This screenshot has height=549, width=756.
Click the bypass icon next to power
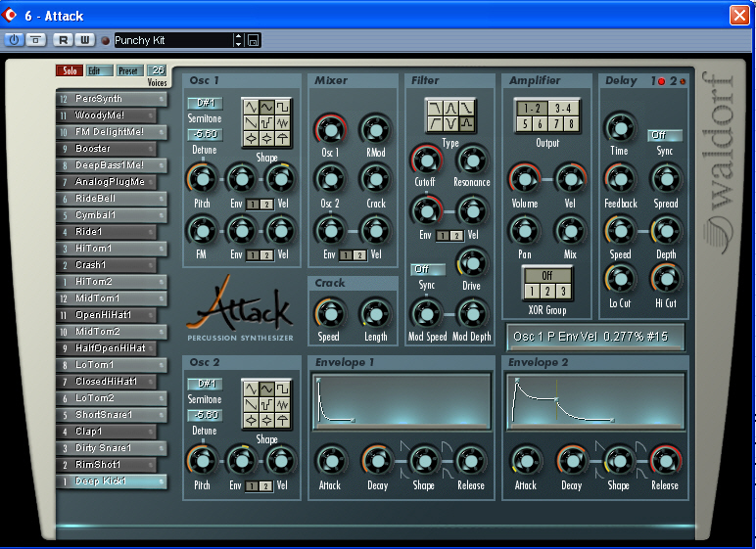click(x=35, y=40)
